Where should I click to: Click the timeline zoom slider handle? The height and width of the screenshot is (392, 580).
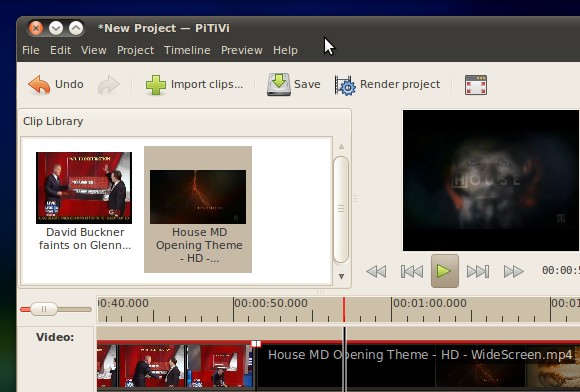[44, 309]
